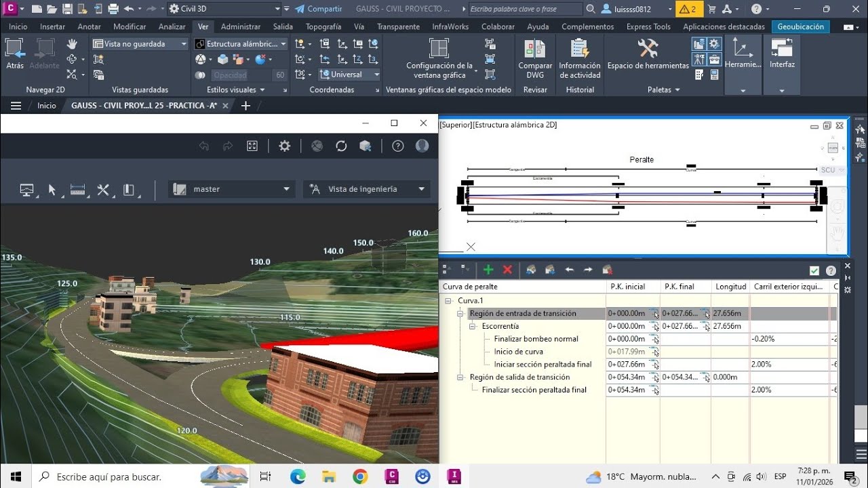
Task: Open the Topografía ribbon tab
Action: 323,26
